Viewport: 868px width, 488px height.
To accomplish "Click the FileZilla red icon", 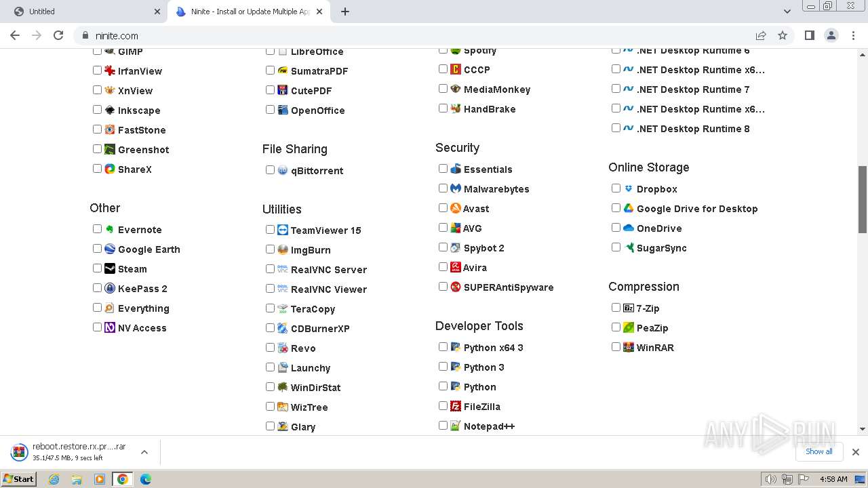I will pos(456,406).
